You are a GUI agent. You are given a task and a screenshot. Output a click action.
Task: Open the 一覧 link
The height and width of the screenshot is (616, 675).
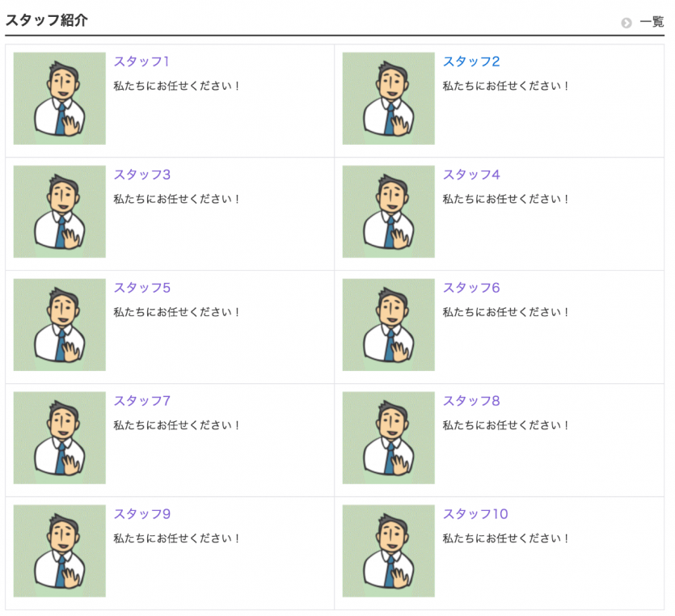[652, 22]
